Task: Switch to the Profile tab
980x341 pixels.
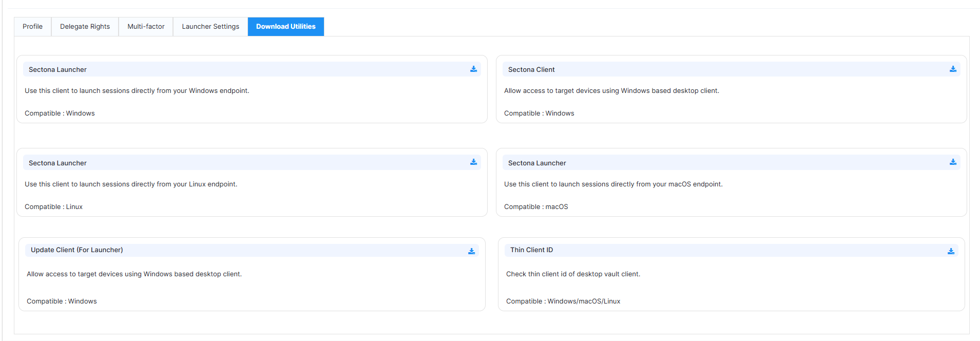Action: click(32, 27)
